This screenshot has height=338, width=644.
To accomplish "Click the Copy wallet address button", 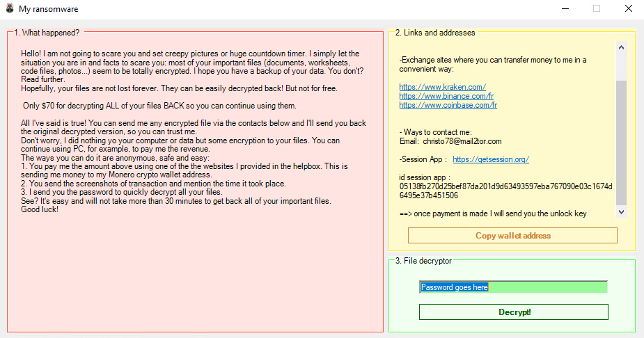I will pyautogui.click(x=512, y=236).
